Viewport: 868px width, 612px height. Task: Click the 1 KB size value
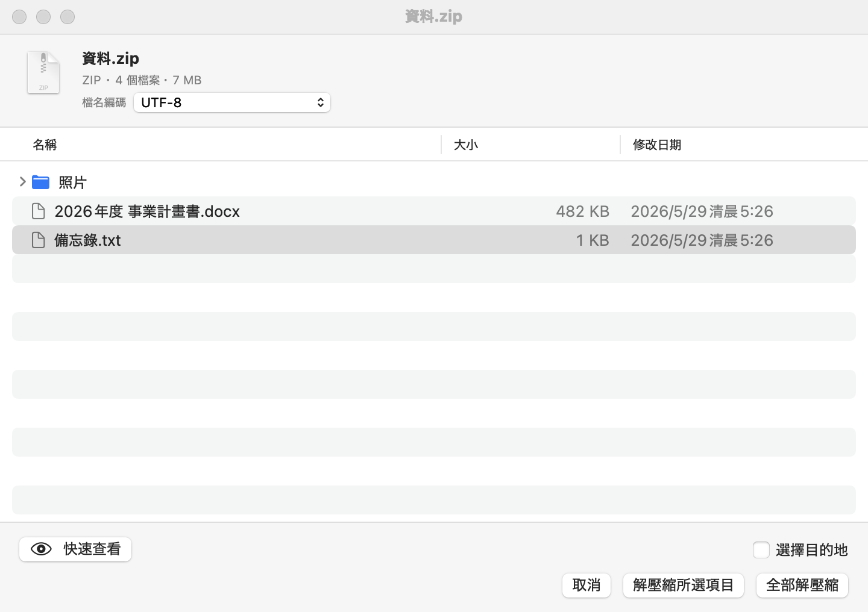[593, 240]
